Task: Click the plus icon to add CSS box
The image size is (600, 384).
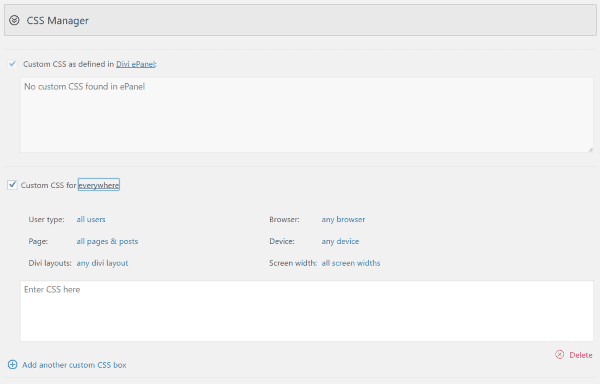Action: point(13,364)
